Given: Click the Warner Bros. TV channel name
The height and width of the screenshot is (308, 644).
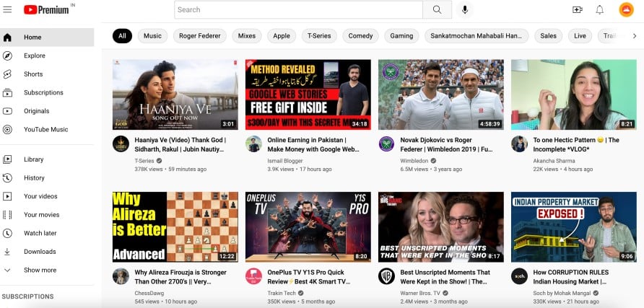Looking at the screenshot, I should (x=420, y=294).
